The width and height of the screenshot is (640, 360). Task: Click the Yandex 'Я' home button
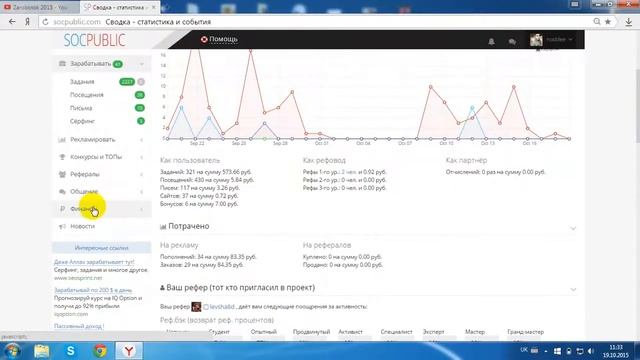(x=27, y=22)
